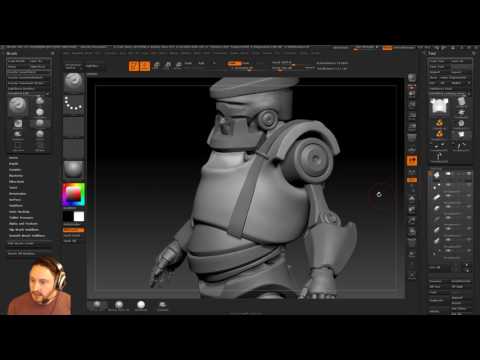Expand the FiberMesh section in Brush palette
The height and width of the screenshot is (360, 480).
[x=16, y=182]
